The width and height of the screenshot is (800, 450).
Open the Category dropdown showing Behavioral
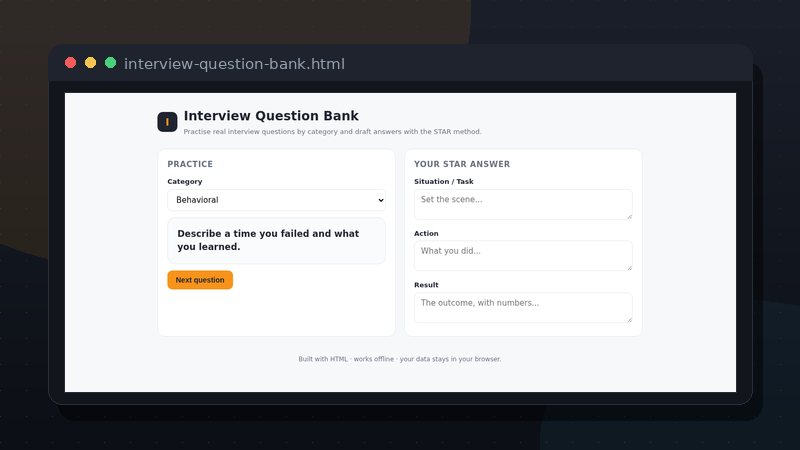point(277,200)
